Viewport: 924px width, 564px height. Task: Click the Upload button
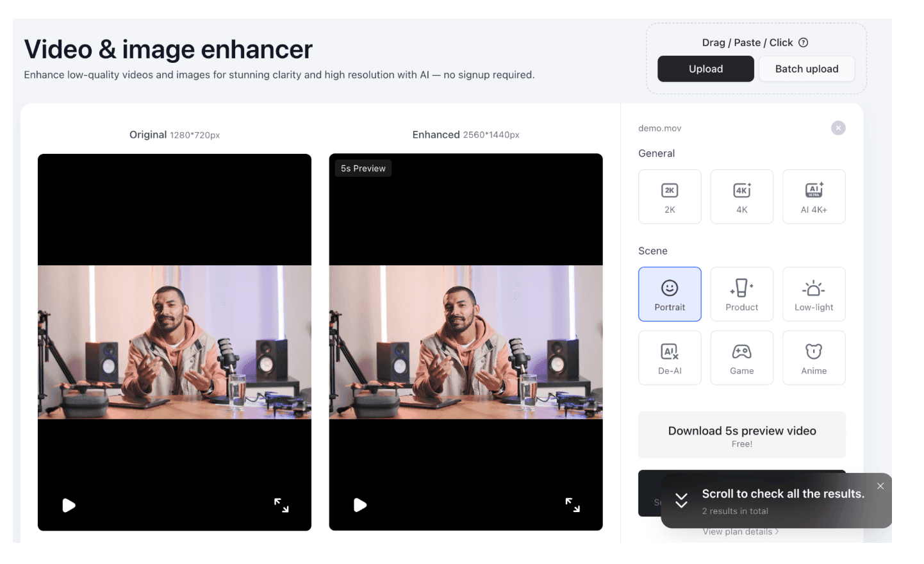tap(705, 69)
